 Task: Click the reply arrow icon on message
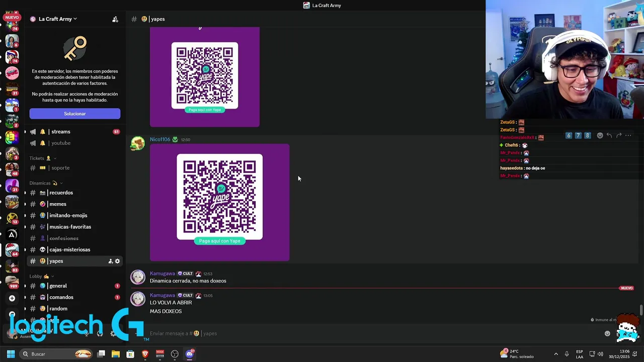[x=609, y=135]
